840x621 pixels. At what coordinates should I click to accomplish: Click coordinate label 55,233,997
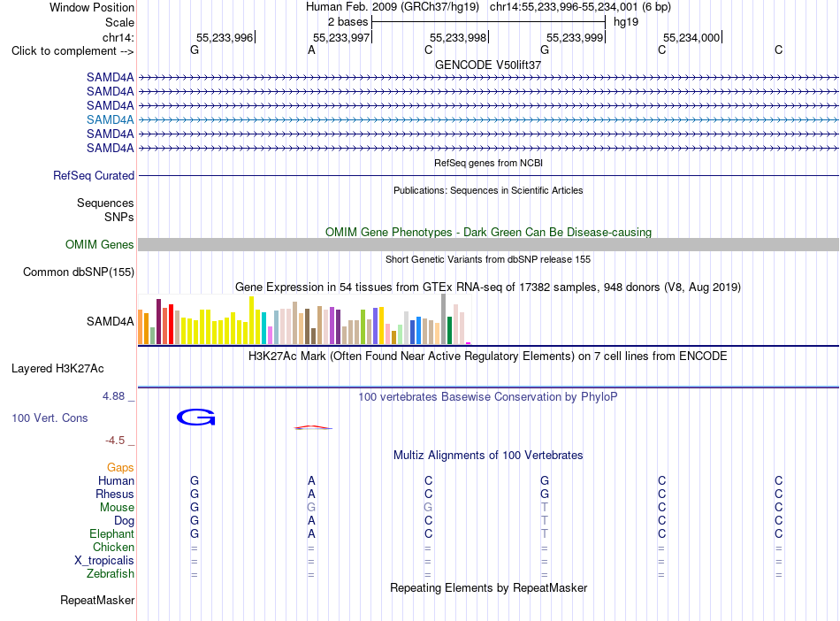tap(341, 37)
